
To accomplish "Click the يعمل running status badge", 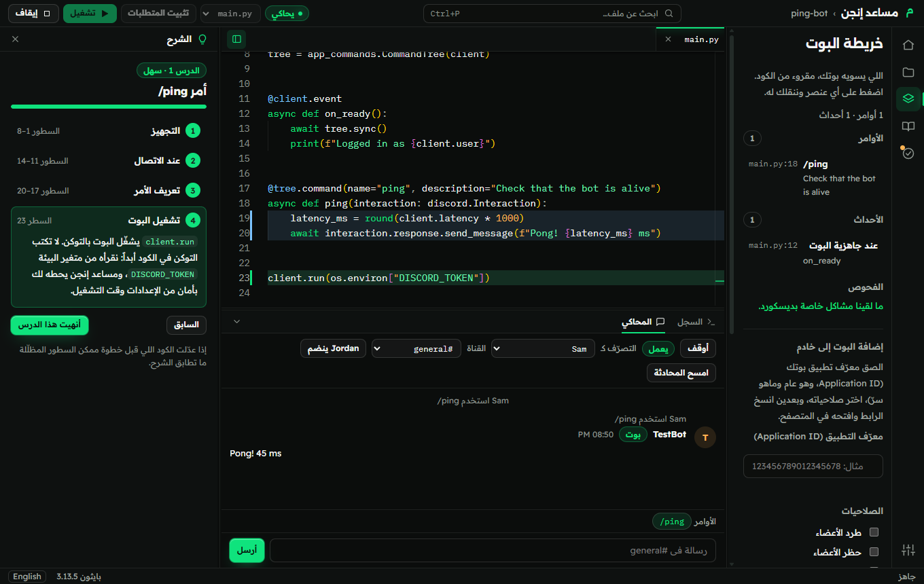I will pos(658,348).
